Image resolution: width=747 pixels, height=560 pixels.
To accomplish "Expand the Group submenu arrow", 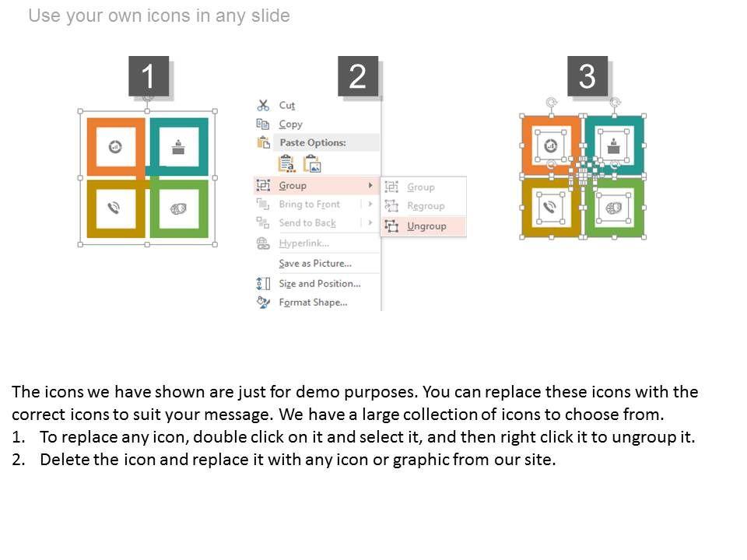I will 370,185.
